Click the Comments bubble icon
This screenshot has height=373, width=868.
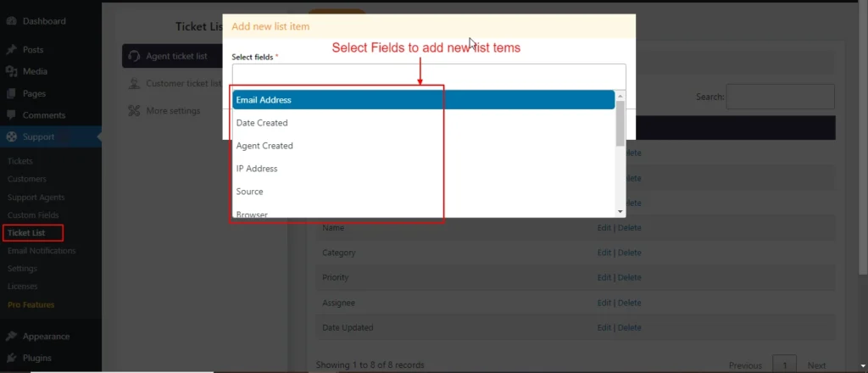(11, 115)
